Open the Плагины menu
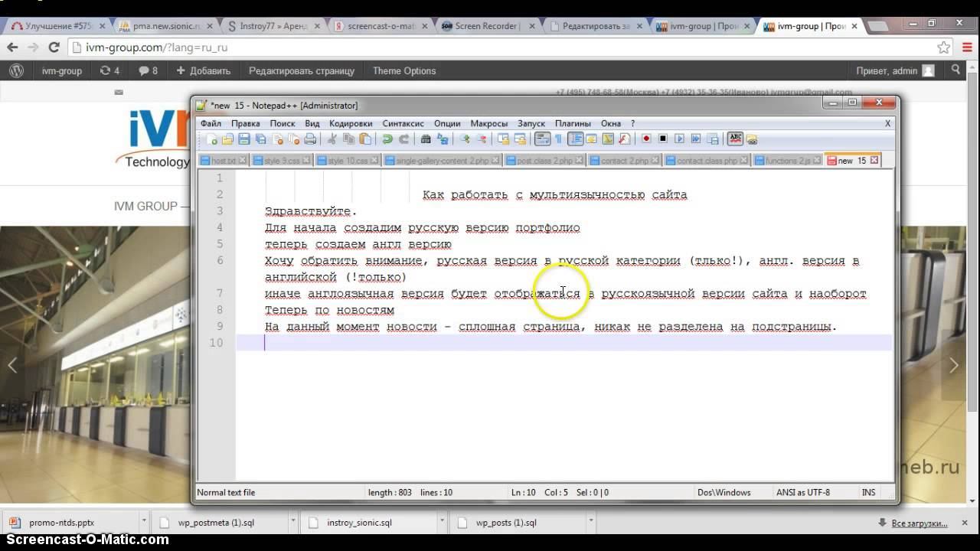 tap(573, 123)
